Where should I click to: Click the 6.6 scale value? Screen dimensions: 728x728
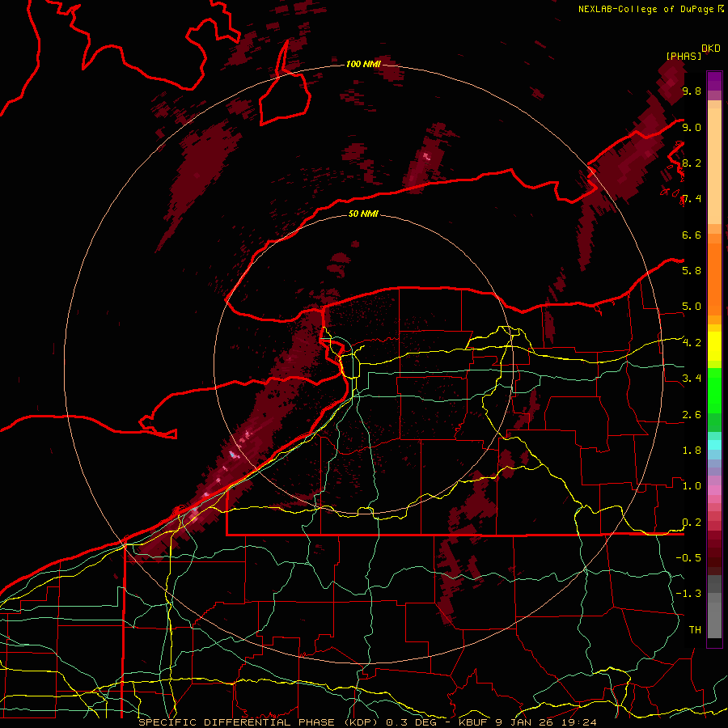click(x=692, y=235)
